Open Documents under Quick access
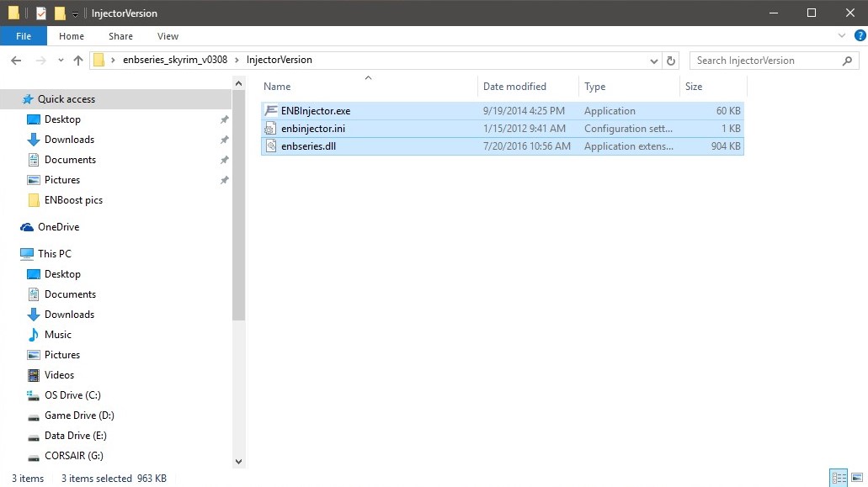Screen dimensions: 868x487 70,160
